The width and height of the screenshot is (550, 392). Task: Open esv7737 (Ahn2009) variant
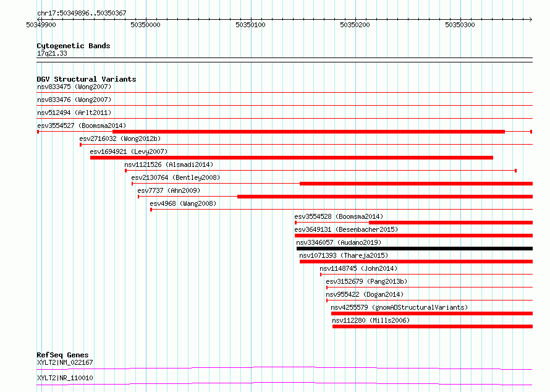(x=169, y=190)
